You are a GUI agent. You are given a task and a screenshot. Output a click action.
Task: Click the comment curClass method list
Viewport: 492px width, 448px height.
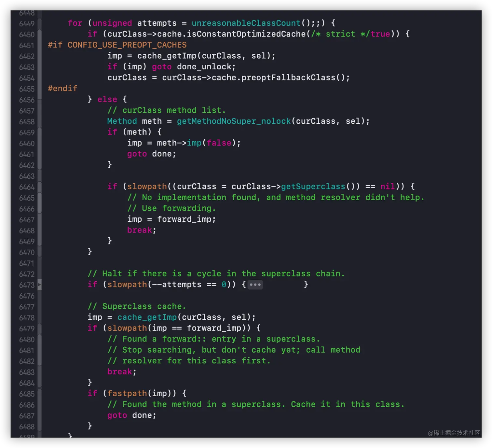[167, 110]
